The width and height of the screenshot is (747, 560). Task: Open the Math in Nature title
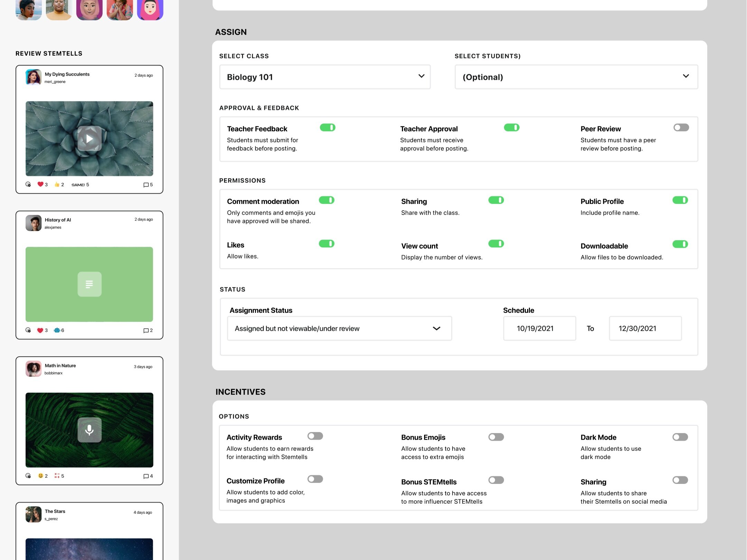pos(60,366)
